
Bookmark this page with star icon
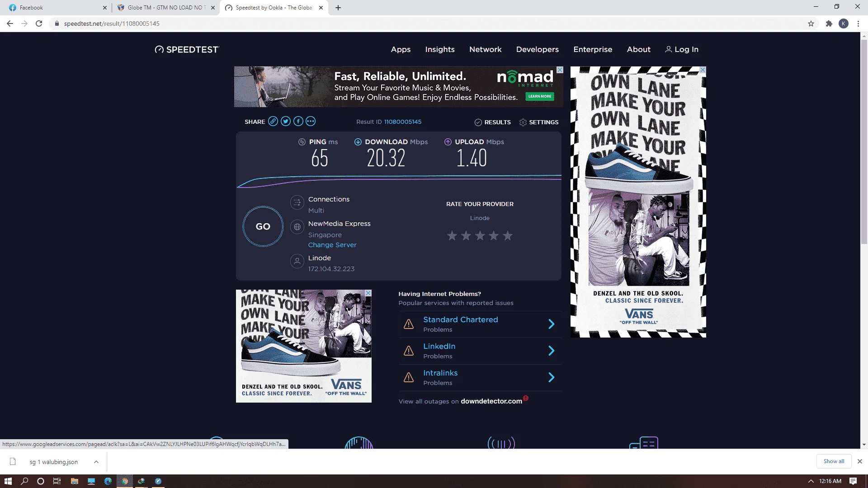[811, 23]
